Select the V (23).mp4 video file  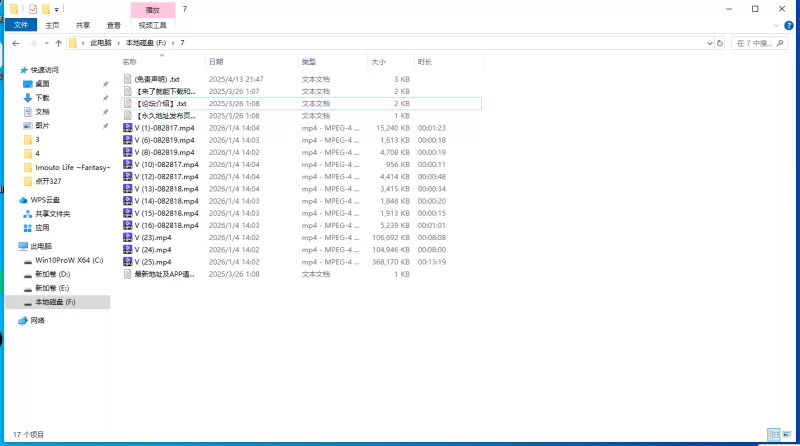(153, 237)
